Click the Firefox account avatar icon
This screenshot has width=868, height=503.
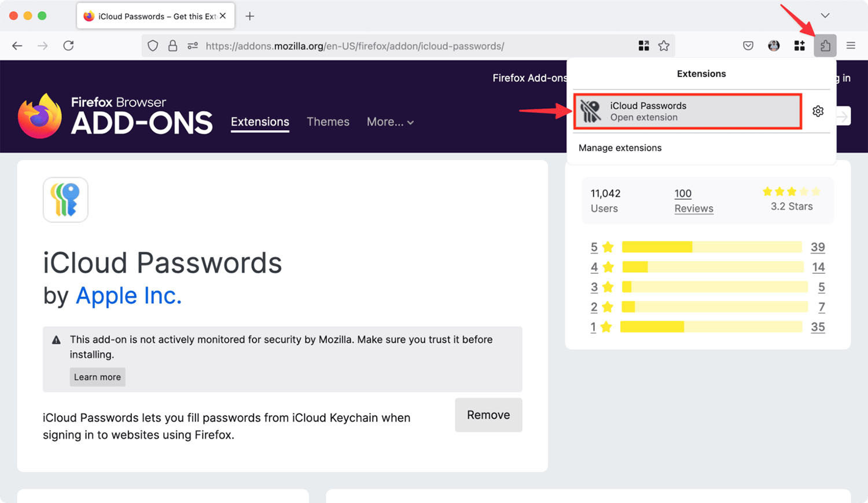pos(774,46)
